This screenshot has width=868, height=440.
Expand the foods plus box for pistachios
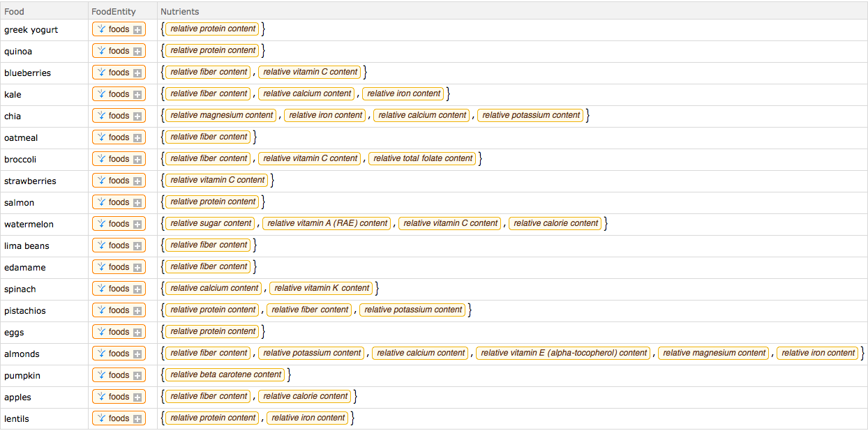click(137, 310)
